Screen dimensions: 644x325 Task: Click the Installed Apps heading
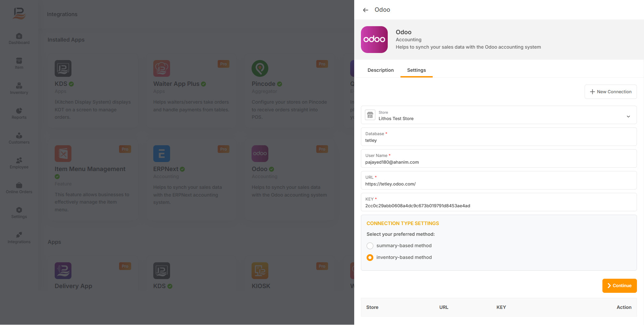coord(66,40)
